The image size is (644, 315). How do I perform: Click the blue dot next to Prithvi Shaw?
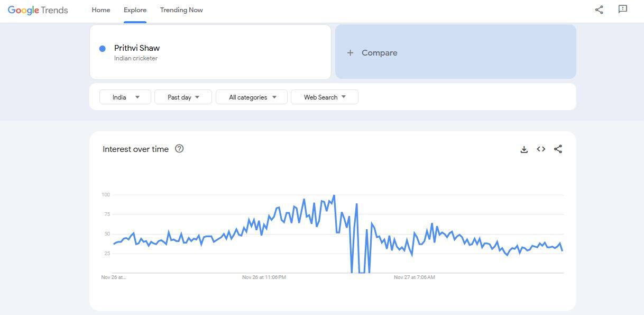coord(103,49)
